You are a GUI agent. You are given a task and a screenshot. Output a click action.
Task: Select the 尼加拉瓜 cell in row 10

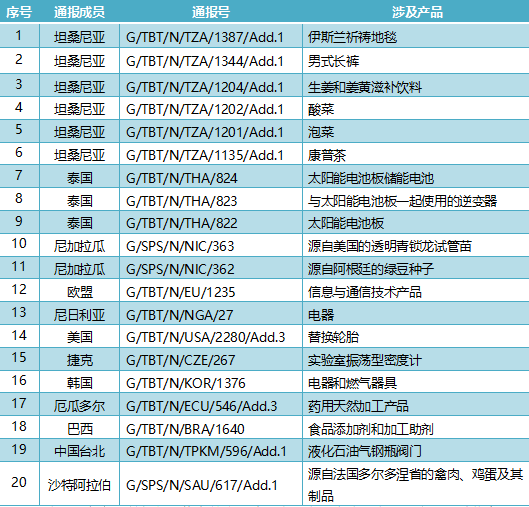(79, 246)
